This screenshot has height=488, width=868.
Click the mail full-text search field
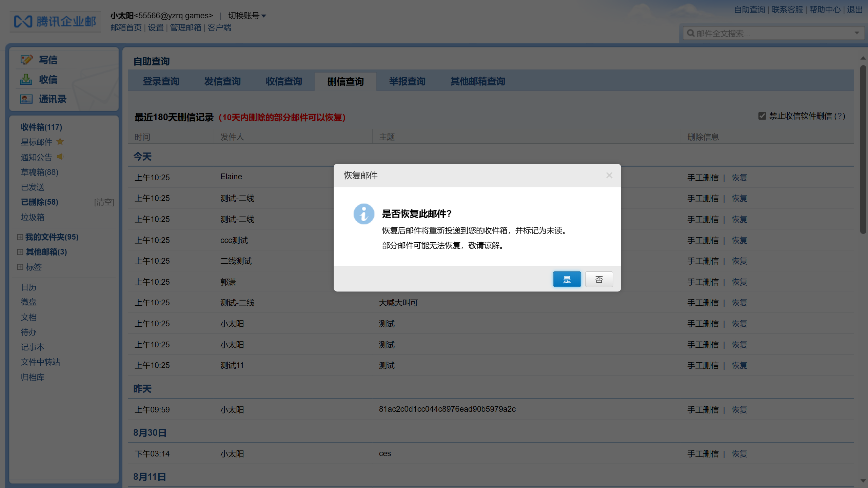(773, 33)
